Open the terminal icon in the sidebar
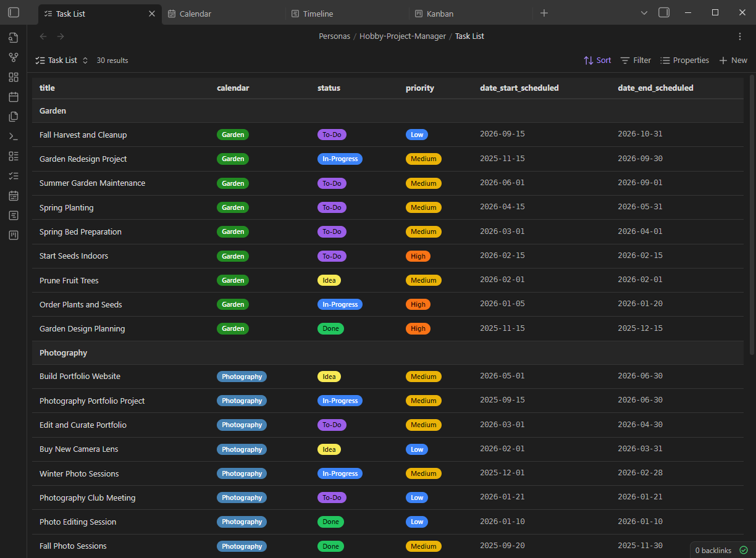The height and width of the screenshot is (558, 756). point(13,136)
